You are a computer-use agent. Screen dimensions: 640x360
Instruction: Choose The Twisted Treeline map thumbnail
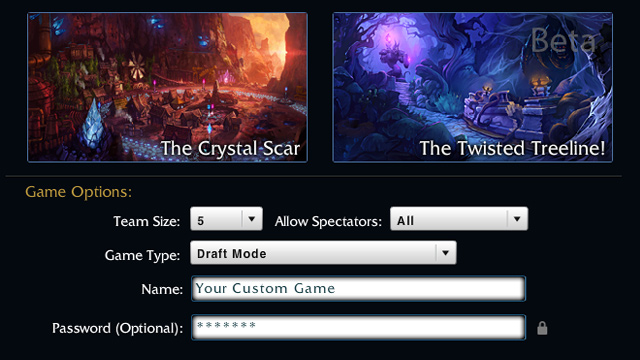click(x=473, y=87)
